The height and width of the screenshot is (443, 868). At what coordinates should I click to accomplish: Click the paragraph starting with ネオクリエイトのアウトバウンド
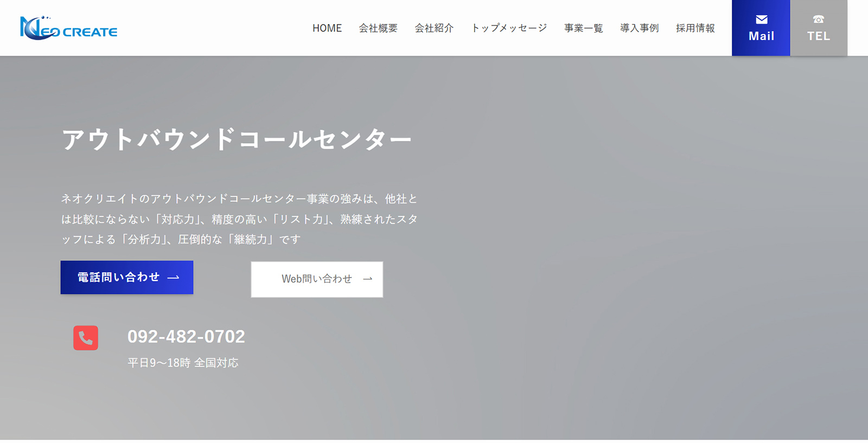pyautogui.click(x=239, y=219)
